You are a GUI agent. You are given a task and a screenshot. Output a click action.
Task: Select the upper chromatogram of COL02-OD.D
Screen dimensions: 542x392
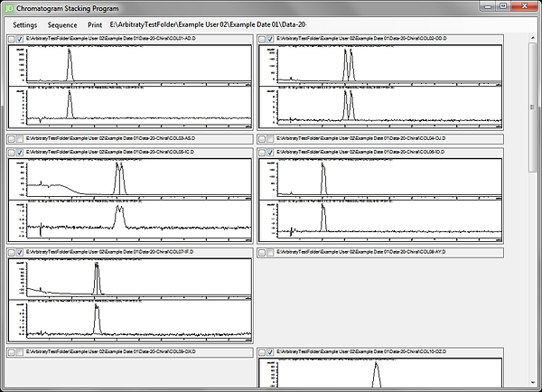click(x=380, y=65)
